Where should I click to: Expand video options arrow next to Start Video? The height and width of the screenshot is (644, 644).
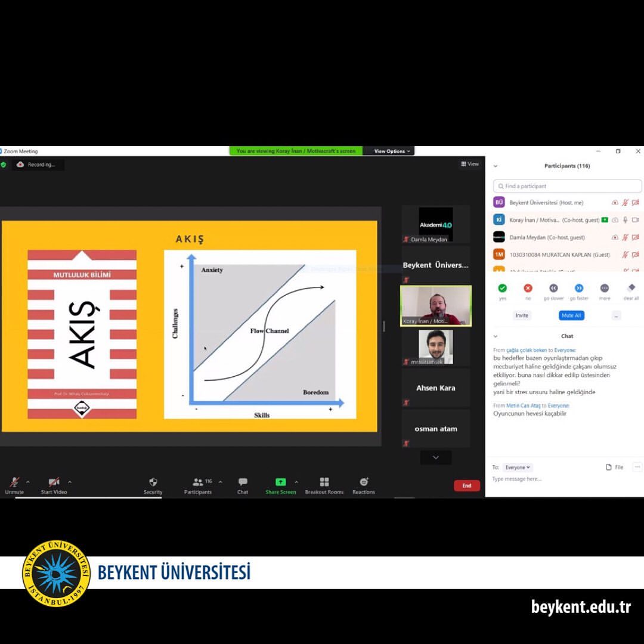(x=70, y=482)
